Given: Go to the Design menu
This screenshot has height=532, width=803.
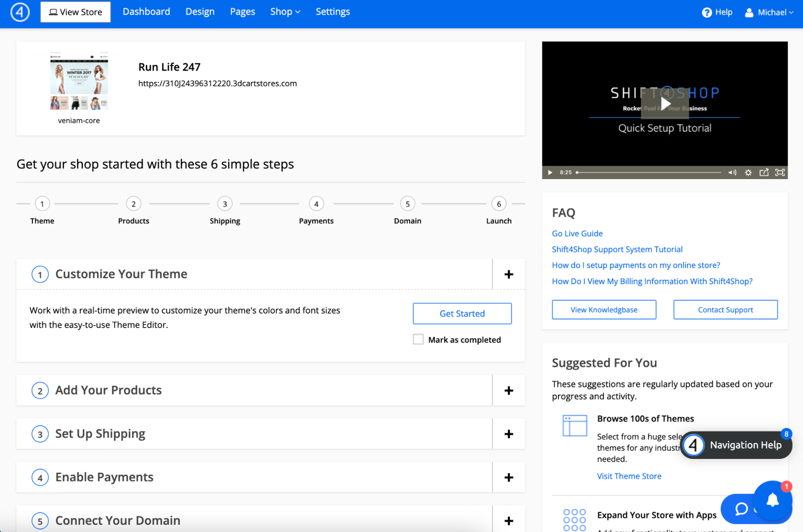Looking at the screenshot, I should point(200,12).
